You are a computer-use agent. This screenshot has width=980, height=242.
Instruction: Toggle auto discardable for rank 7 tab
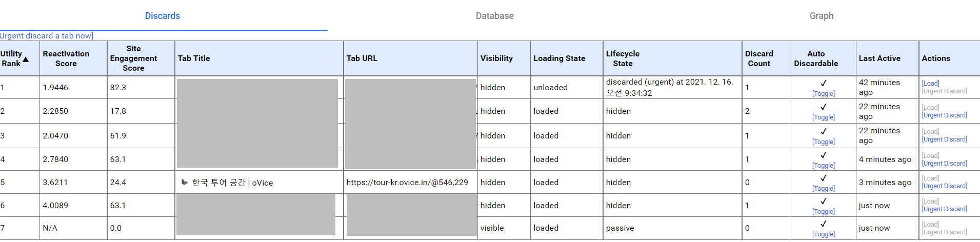pos(824,234)
